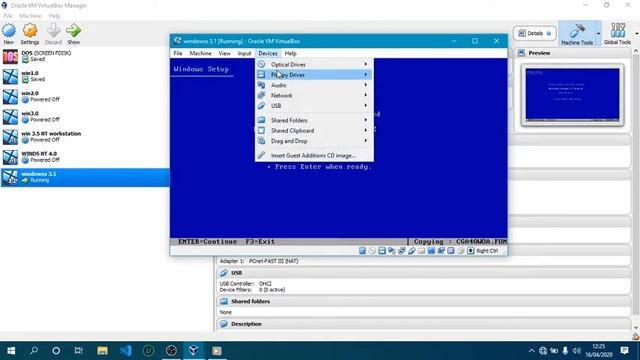Click details pane scroll down arrow
This screenshot has height=360, width=640.
click(x=636, y=327)
